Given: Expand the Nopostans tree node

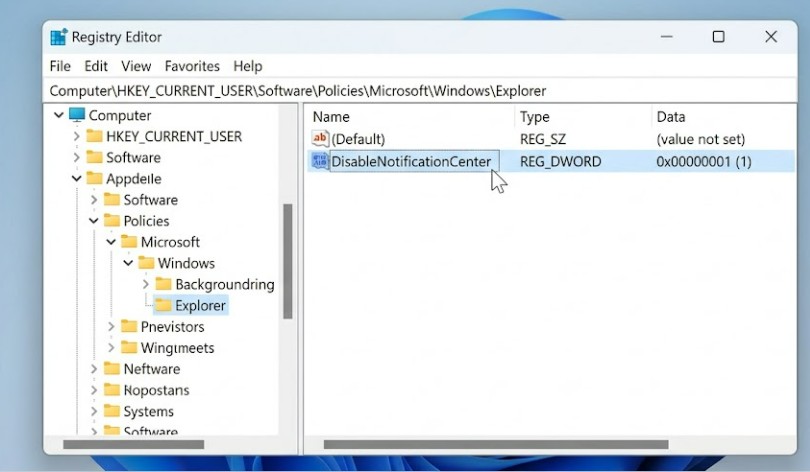Looking at the screenshot, I should pyautogui.click(x=94, y=390).
